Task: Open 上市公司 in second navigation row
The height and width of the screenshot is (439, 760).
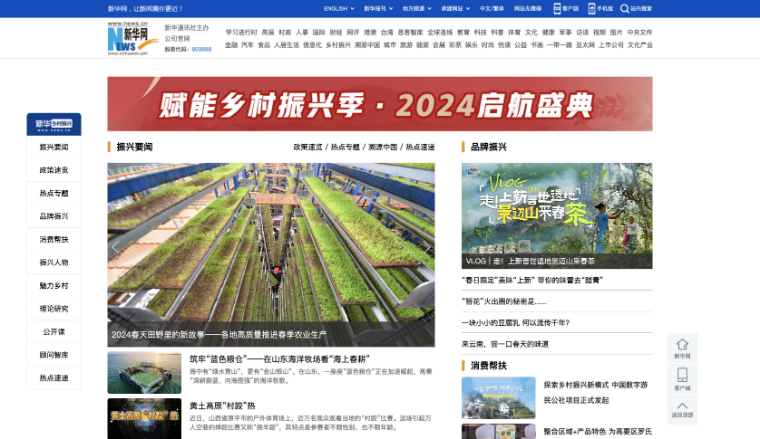Action: [611, 45]
